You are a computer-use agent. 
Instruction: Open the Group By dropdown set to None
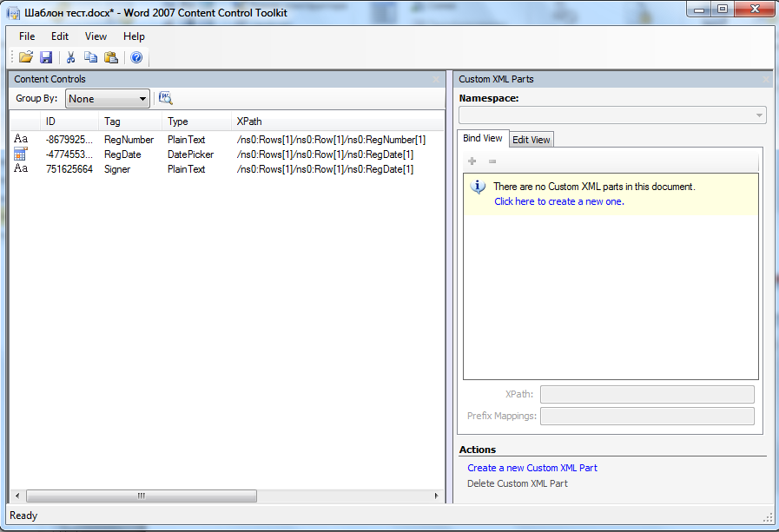tap(108, 99)
